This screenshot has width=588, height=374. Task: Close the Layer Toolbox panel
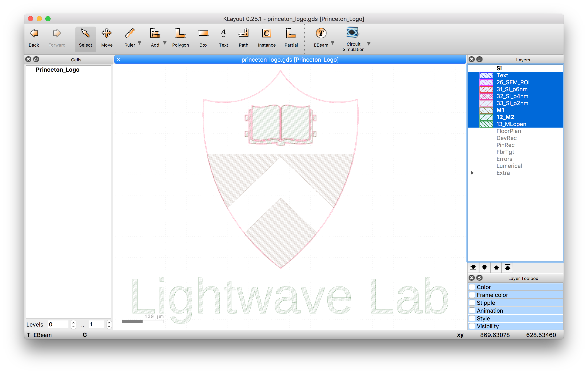click(x=472, y=278)
